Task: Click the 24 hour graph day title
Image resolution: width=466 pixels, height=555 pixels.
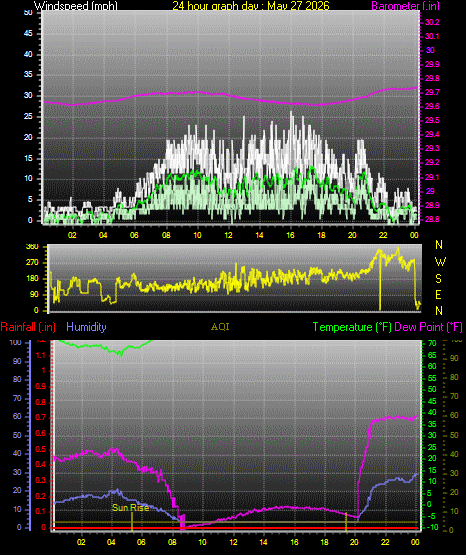Action: click(x=251, y=5)
